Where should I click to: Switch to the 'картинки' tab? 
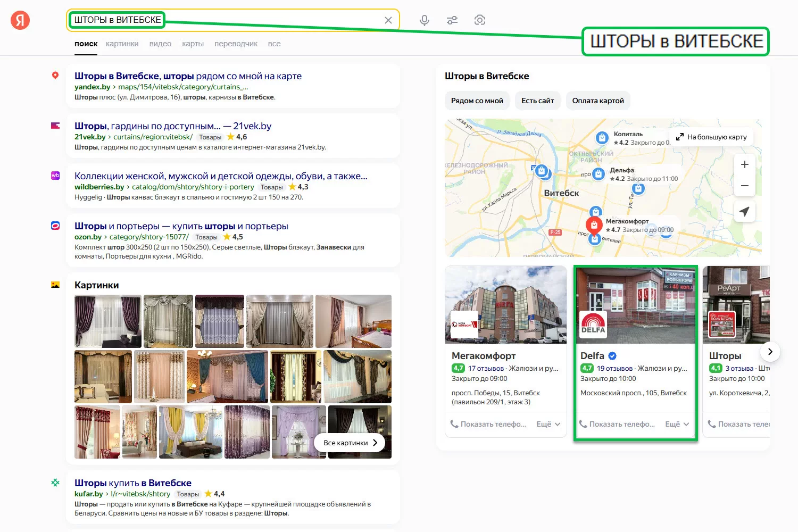122,44
